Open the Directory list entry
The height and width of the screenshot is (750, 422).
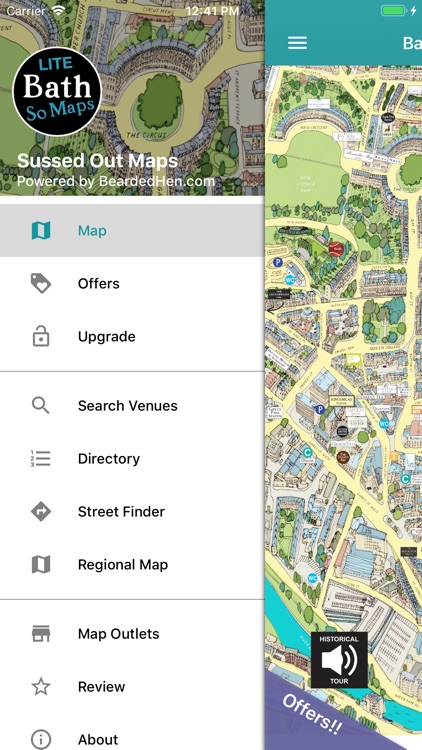click(132, 459)
